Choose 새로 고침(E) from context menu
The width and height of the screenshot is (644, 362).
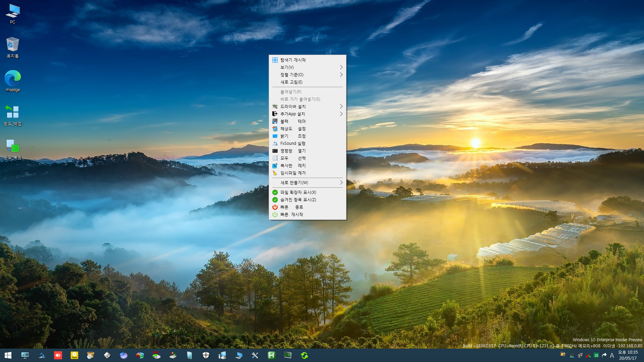308,82
